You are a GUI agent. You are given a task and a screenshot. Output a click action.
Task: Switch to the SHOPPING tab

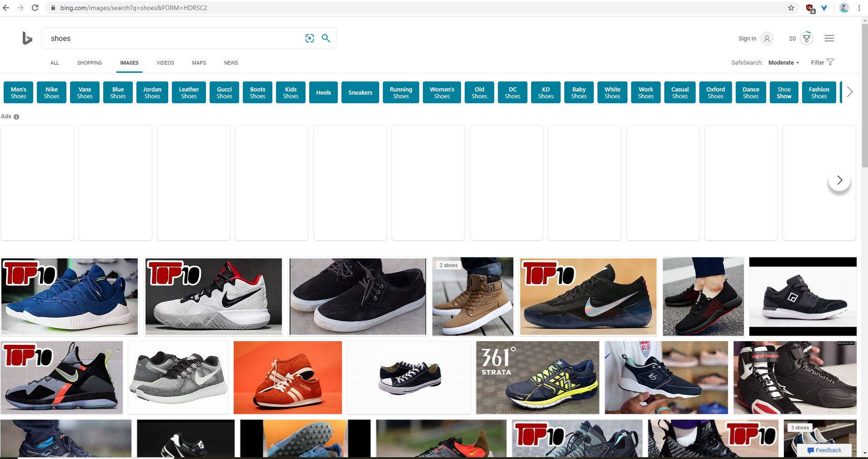click(90, 63)
